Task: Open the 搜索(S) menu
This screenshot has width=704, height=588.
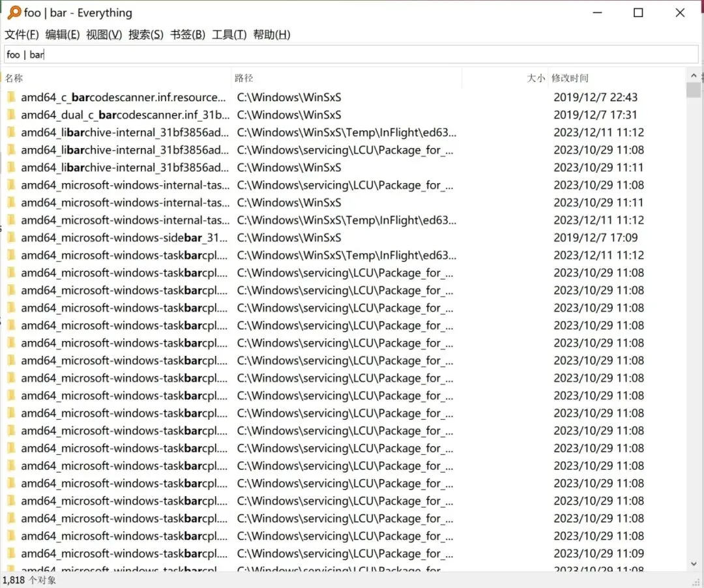Action: pos(146,35)
